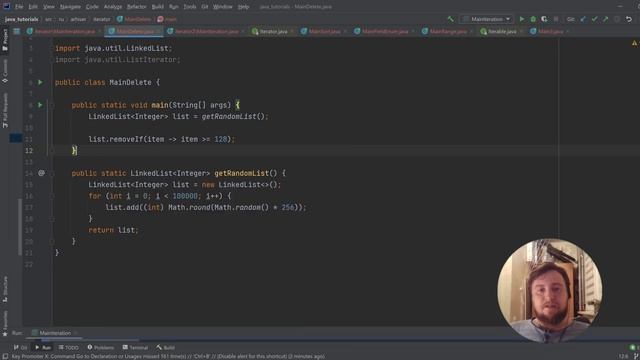The height and width of the screenshot is (360, 640).
Task: Open the Analyze menu
Action: (113, 7)
